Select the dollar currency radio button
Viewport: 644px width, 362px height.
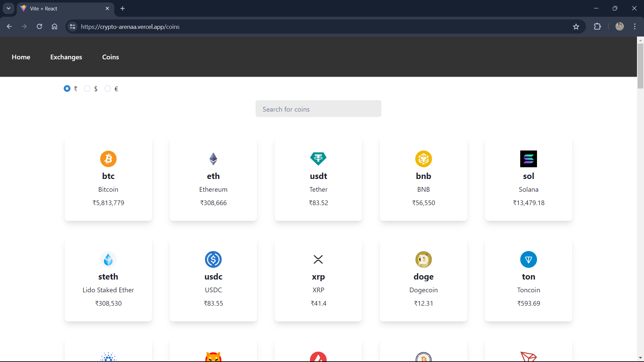pos(87,88)
